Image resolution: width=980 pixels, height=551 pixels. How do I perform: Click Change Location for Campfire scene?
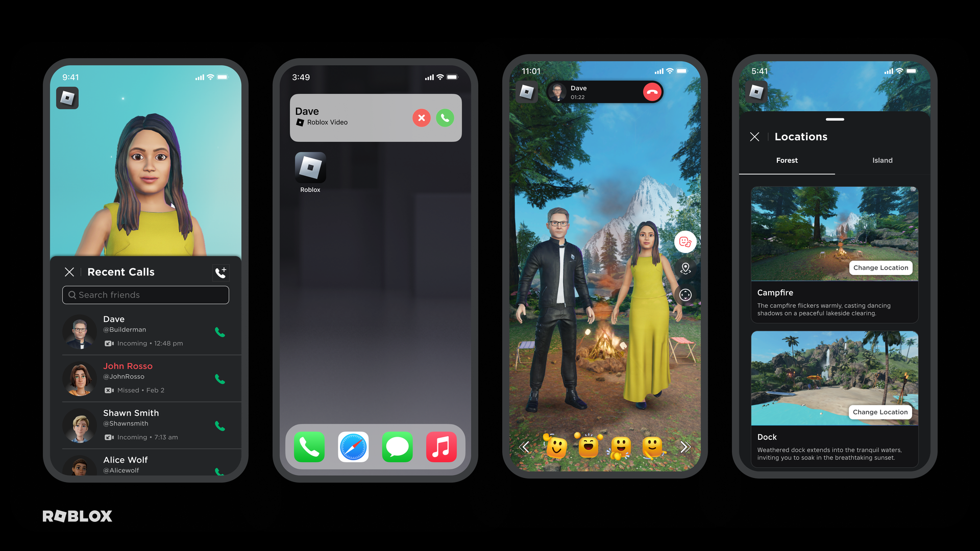(880, 268)
